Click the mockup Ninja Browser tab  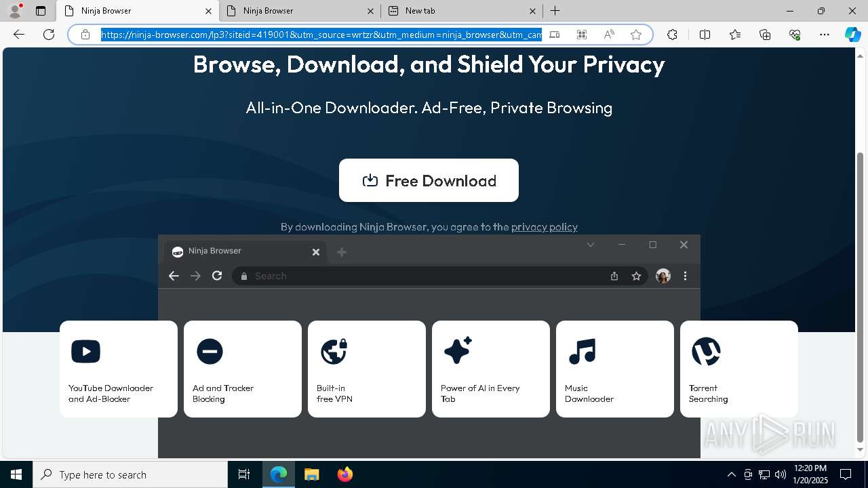click(245, 251)
